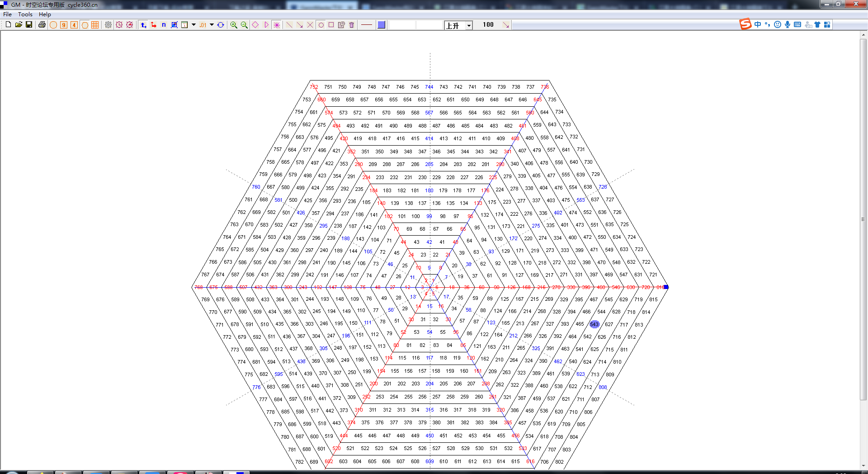Select the orange hexagon chart icon
The width and height of the screenshot is (868, 474).
(x=85, y=25)
